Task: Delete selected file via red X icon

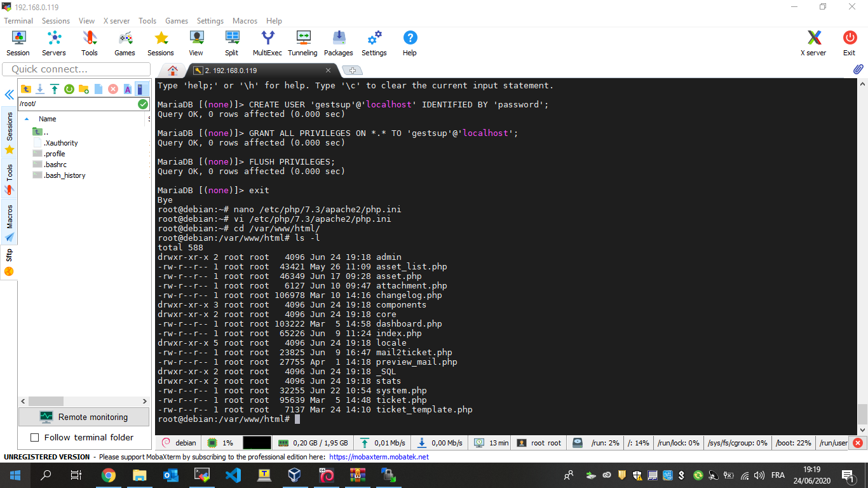Action: (113, 89)
